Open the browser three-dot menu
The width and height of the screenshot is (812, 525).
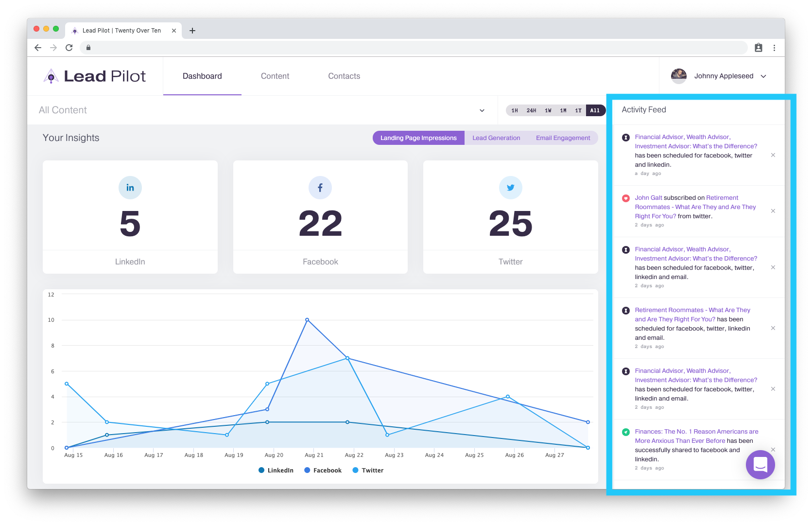775,48
